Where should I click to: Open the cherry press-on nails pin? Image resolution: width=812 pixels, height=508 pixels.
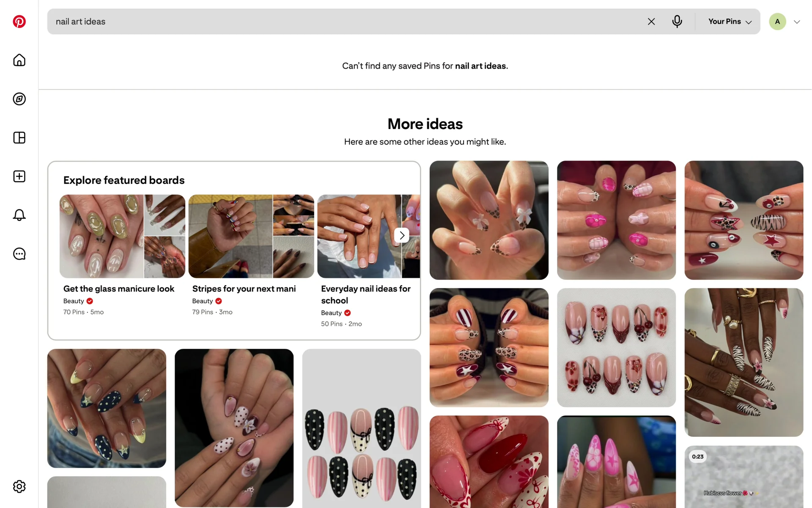coord(616,348)
